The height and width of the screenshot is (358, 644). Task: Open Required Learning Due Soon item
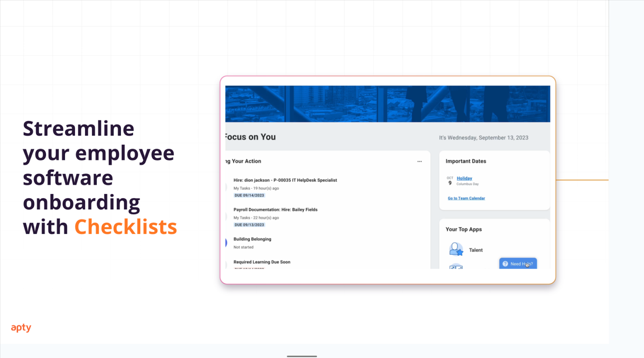click(x=262, y=262)
